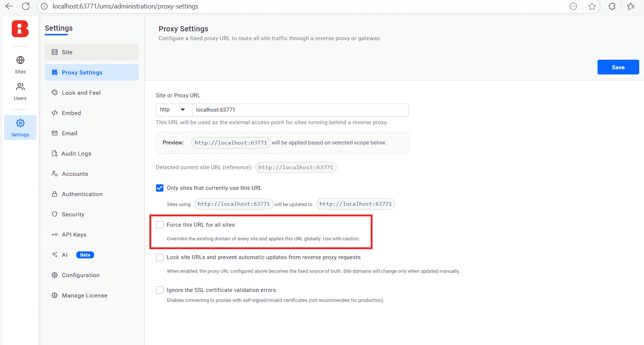This screenshot has height=345, width=644.
Task: Open Look and Feel settings menu
Action: tap(81, 93)
